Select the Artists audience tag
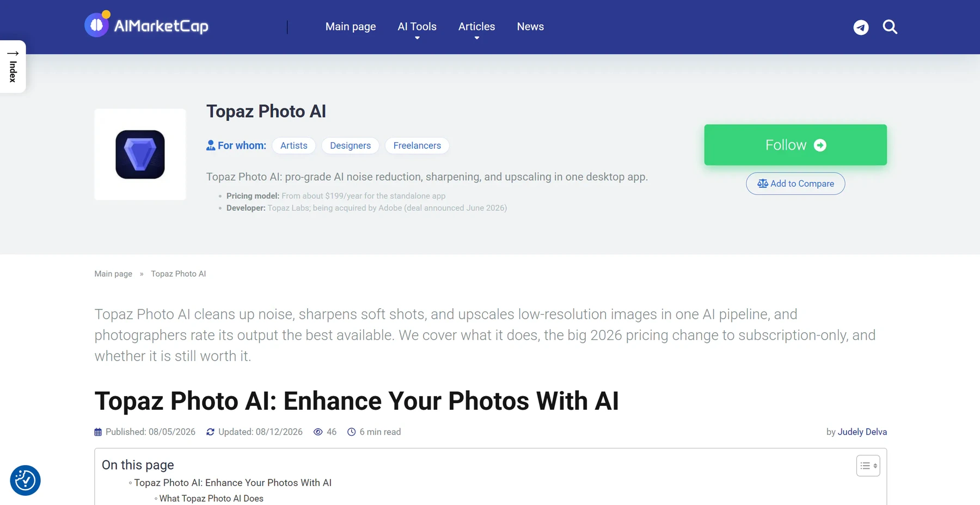 pos(294,145)
